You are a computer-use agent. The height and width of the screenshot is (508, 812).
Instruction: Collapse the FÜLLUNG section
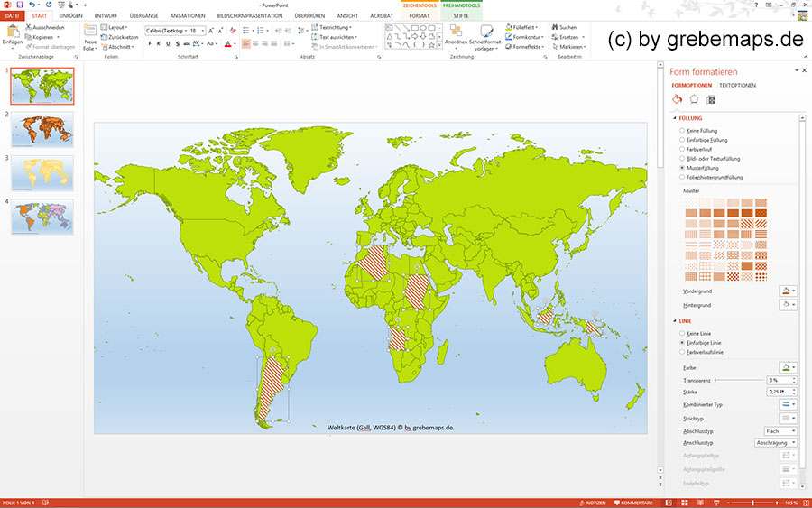click(x=675, y=118)
